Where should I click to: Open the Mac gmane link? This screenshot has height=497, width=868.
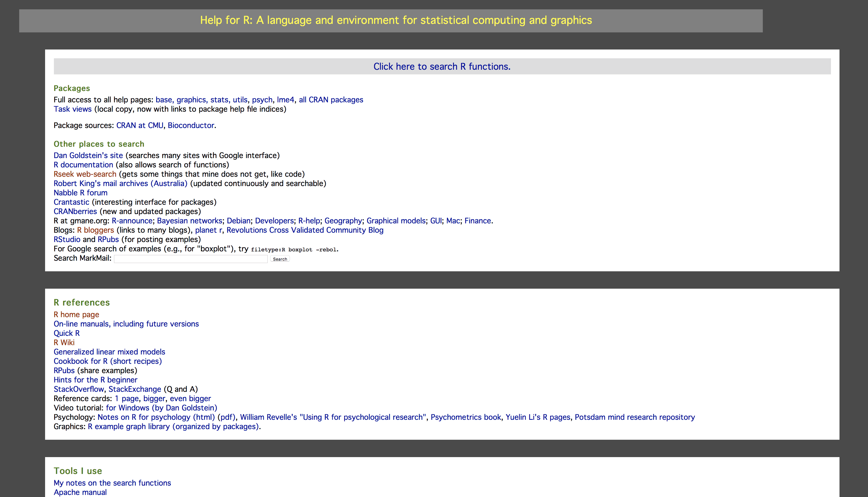(453, 221)
